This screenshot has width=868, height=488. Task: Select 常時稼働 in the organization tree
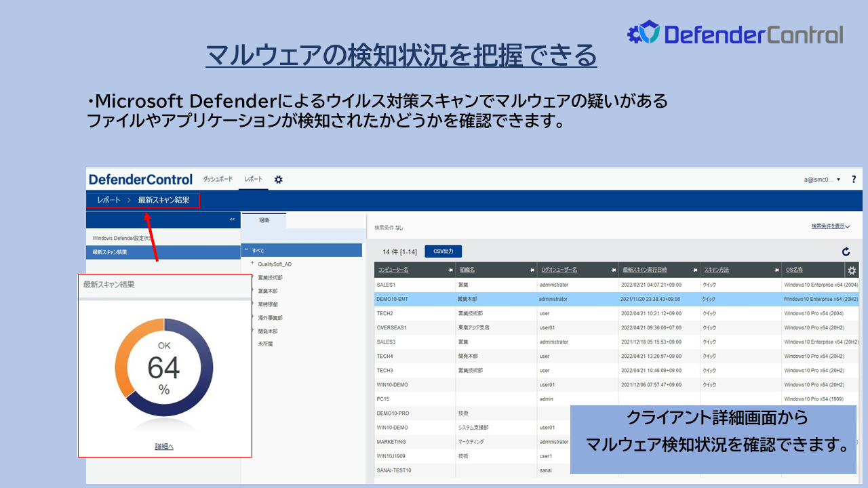(x=268, y=304)
